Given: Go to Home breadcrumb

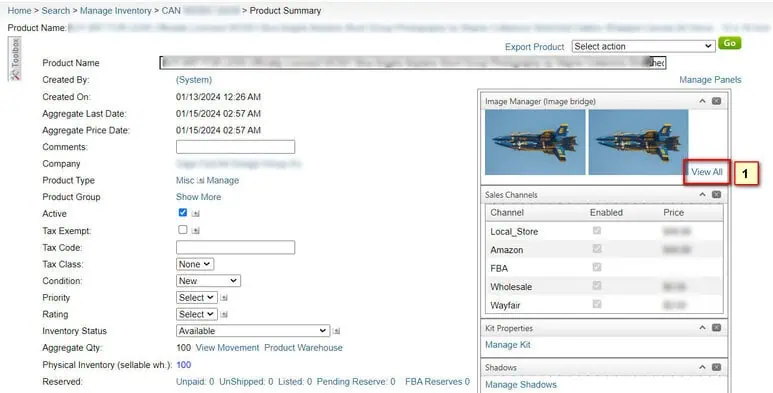Looking at the screenshot, I should click(19, 10).
